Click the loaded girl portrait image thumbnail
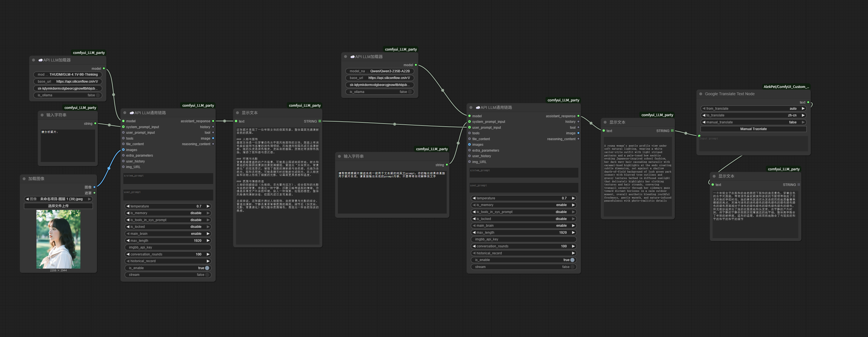Image resolution: width=868 pixels, height=337 pixels. [x=58, y=239]
